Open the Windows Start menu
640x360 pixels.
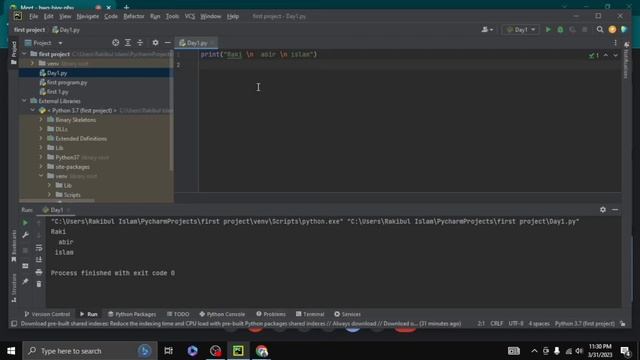(x=11, y=351)
